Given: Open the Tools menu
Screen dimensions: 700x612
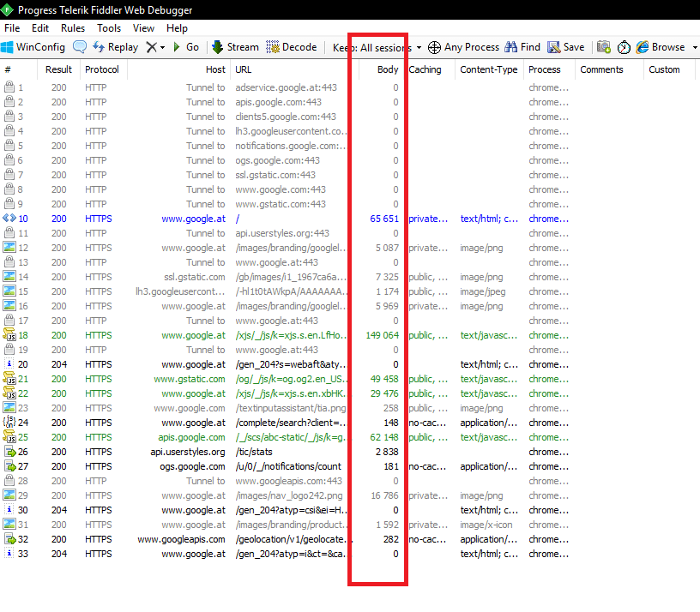Looking at the screenshot, I should pos(109,28).
